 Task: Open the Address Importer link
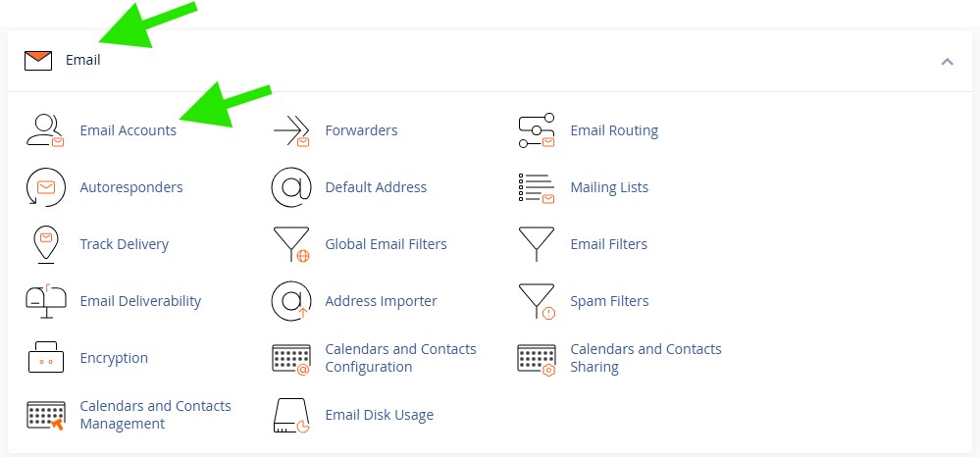(x=381, y=301)
